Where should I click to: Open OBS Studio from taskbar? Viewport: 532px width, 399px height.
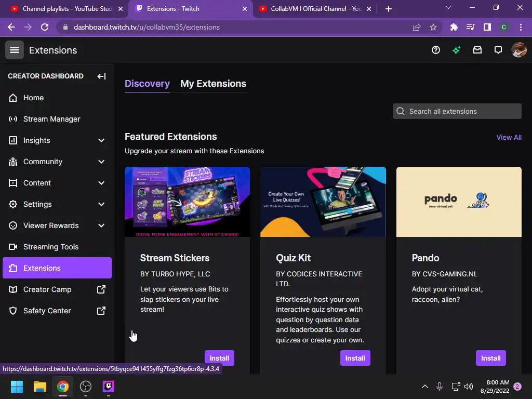(x=86, y=387)
